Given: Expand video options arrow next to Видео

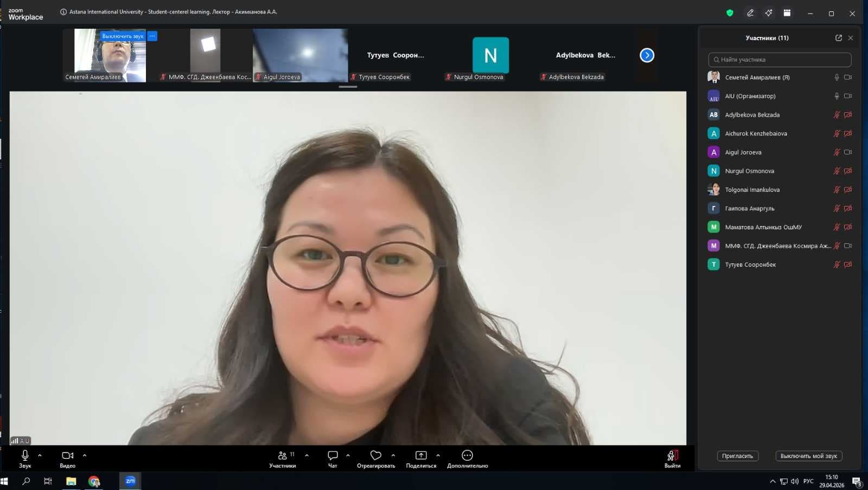Looking at the screenshot, I should pos(85,455).
